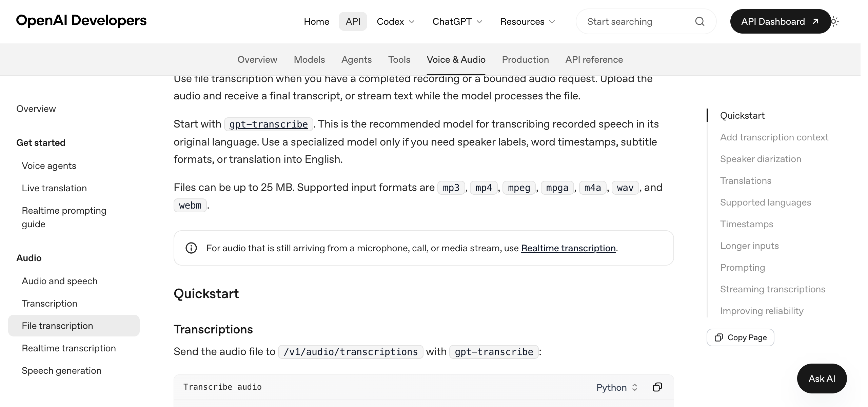Click the wav format code chip
868x407 pixels.
click(625, 188)
